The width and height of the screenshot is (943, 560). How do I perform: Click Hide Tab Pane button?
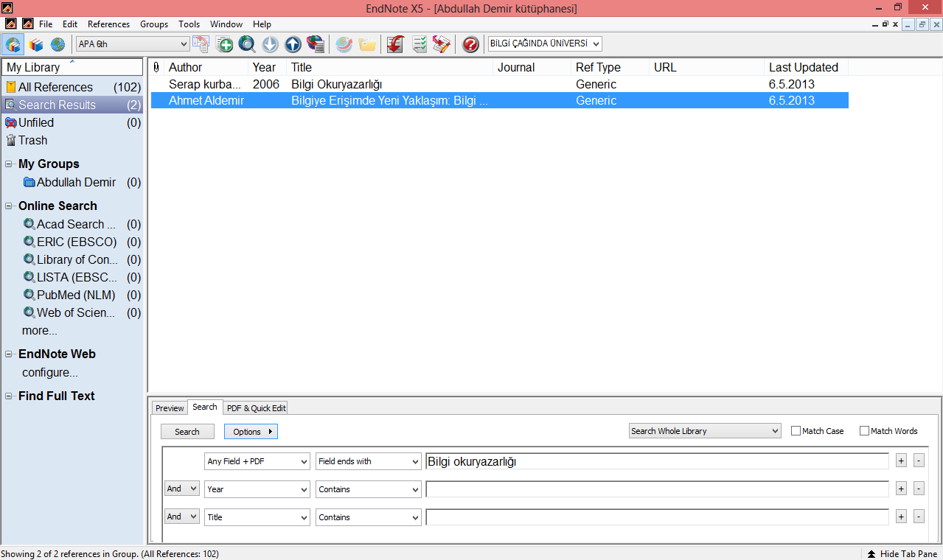pyautogui.click(x=902, y=554)
